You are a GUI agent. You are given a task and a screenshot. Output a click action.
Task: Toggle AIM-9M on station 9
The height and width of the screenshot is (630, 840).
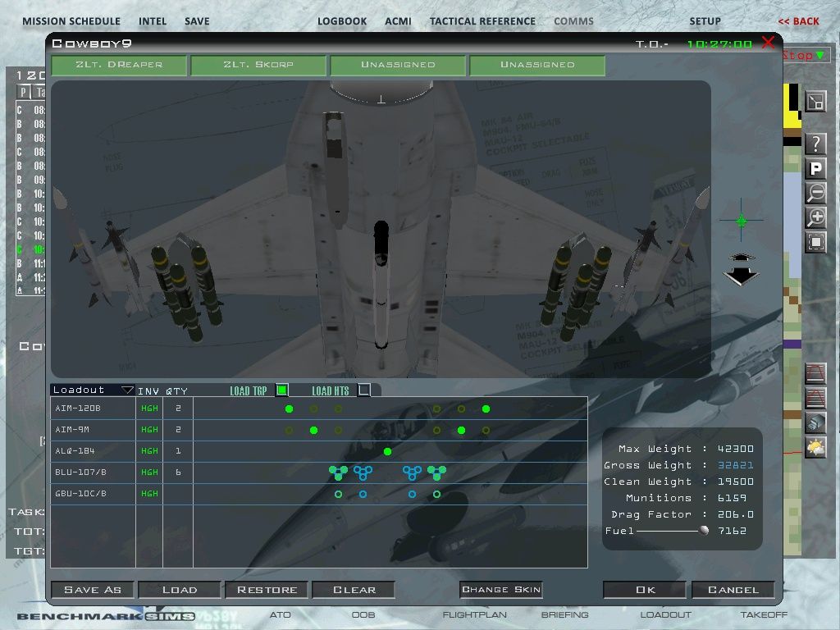(486, 430)
